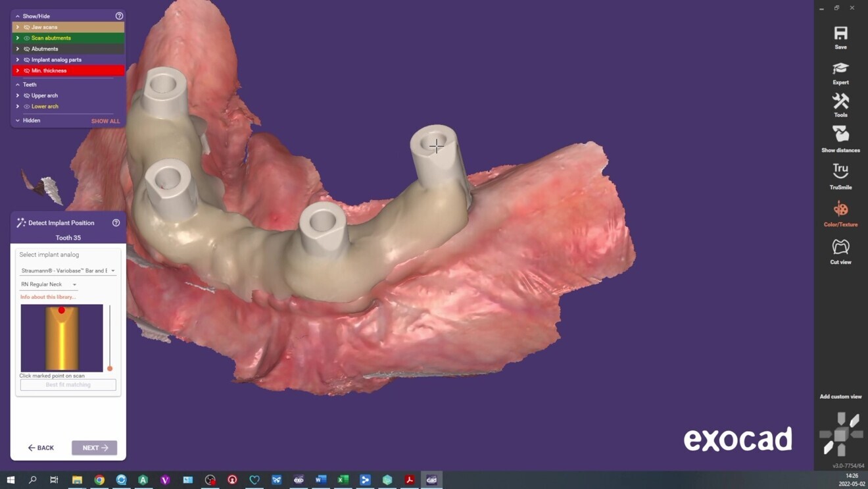This screenshot has width=868, height=489.
Task: Open Google Chrome from the taskbar
Action: coord(99,479)
